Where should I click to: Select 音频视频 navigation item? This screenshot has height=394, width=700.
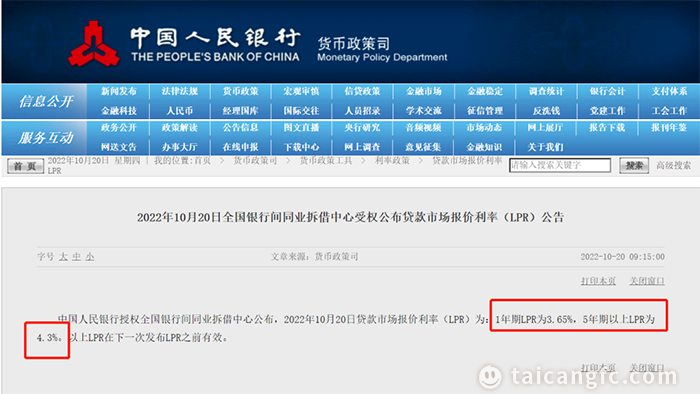pos(424,128)
